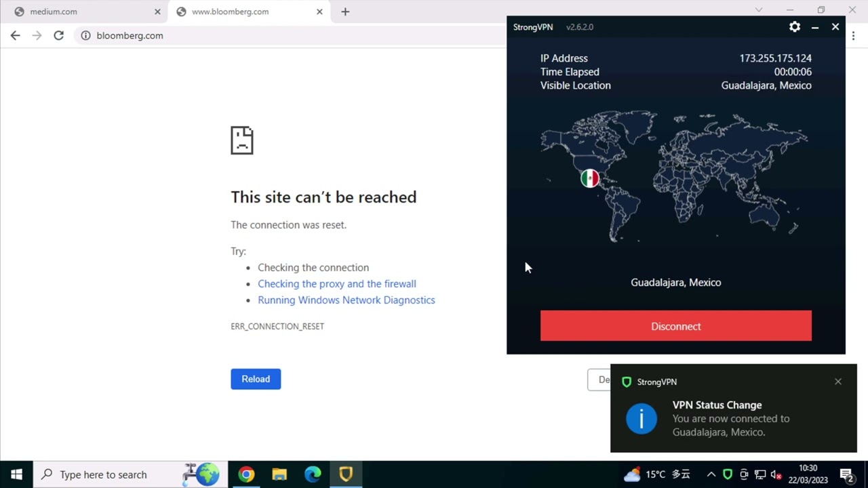Click the blue info icon in notification
This screenshot has height=488, width=868.
coord(642,419)
